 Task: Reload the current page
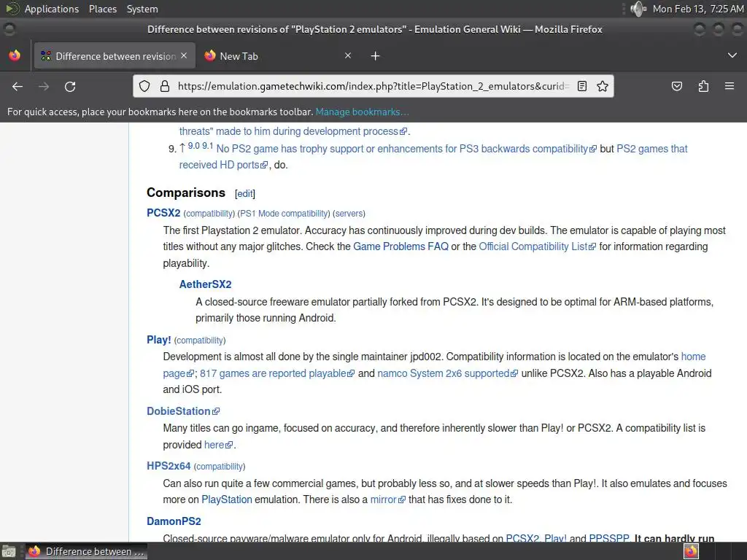click(70, 86)
